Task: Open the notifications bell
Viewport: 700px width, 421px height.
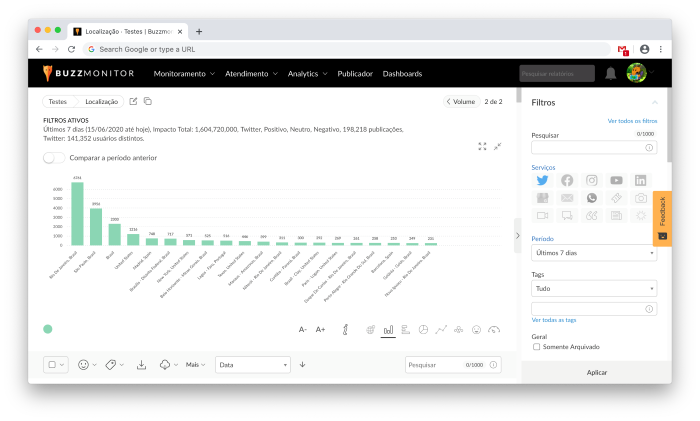Action: pos(610,73)
